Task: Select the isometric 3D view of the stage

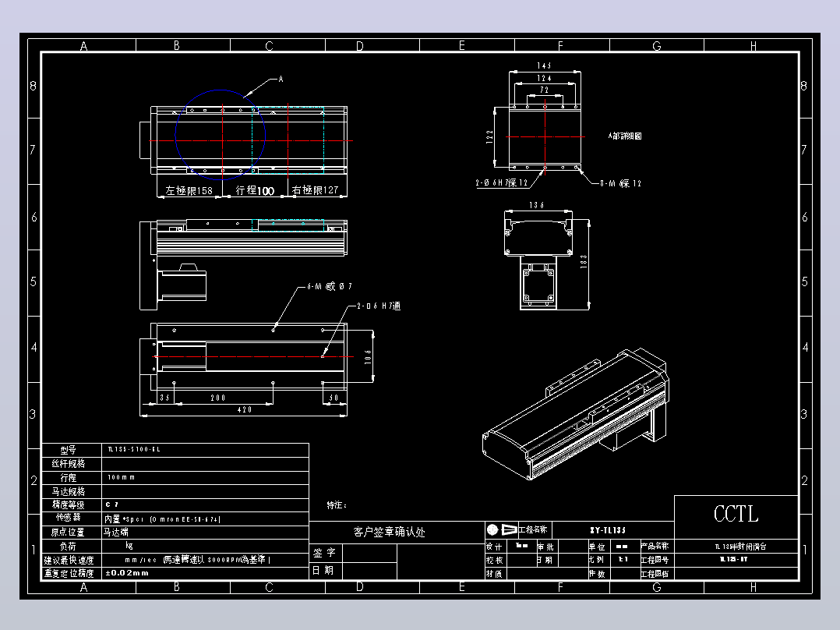Action: tap(576, 414)
